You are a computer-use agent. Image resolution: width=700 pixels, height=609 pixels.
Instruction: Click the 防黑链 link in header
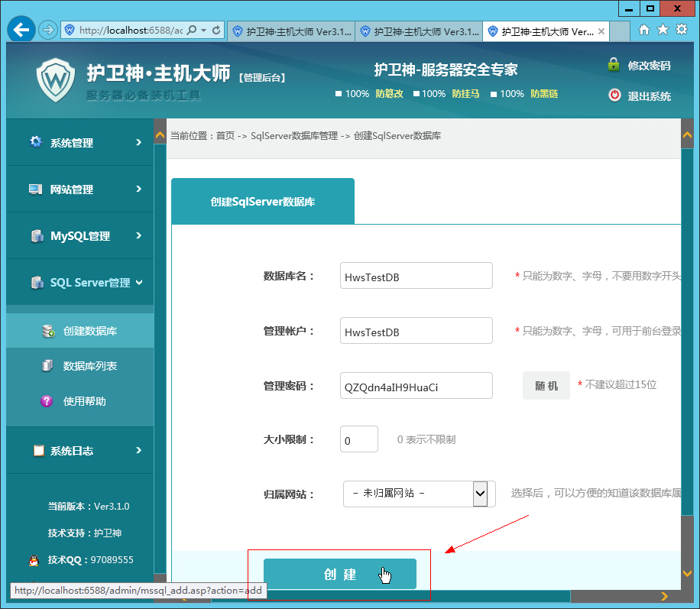[544, 94]
